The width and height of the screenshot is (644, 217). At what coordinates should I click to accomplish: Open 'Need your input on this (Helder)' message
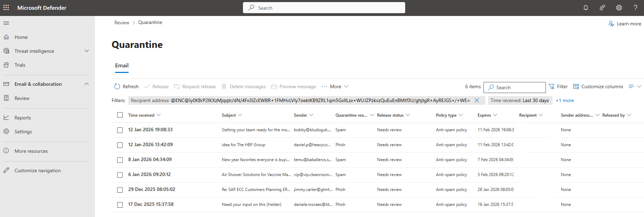[251, 205]
